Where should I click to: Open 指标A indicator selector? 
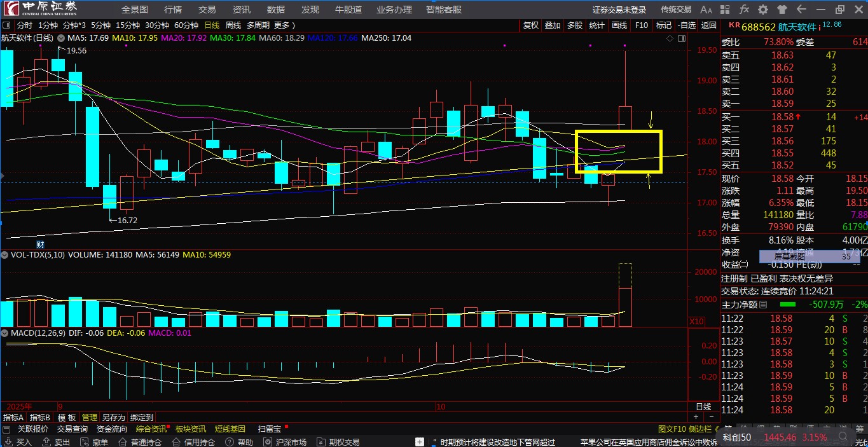(x=13, y=418)
